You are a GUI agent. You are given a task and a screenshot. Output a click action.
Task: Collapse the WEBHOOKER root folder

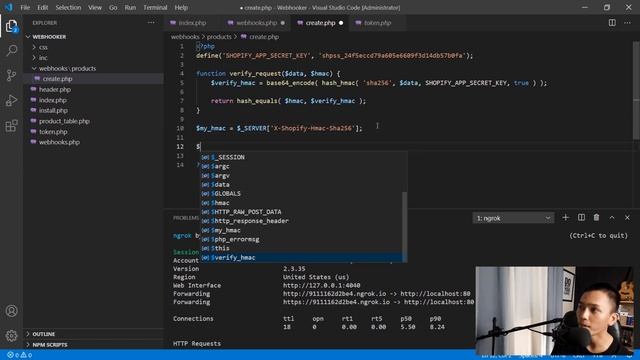coord(94,37)
